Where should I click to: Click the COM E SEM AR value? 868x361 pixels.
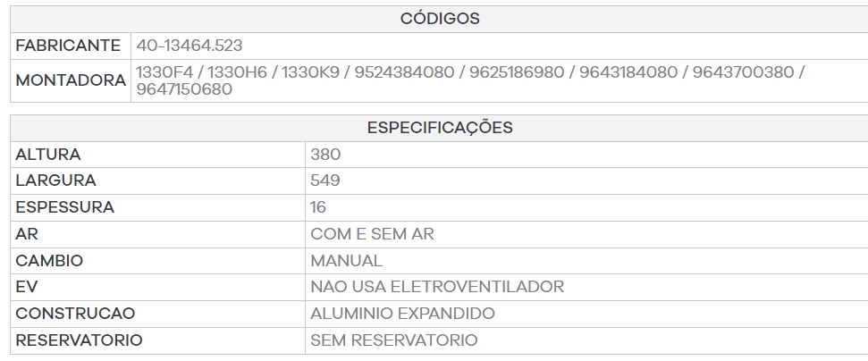point(372,234)
